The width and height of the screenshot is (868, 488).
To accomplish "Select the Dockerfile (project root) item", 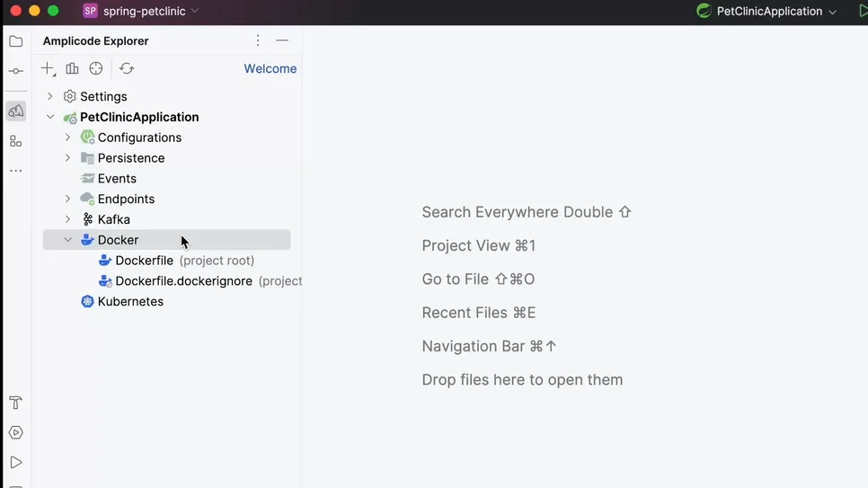I will click(185, 261).
